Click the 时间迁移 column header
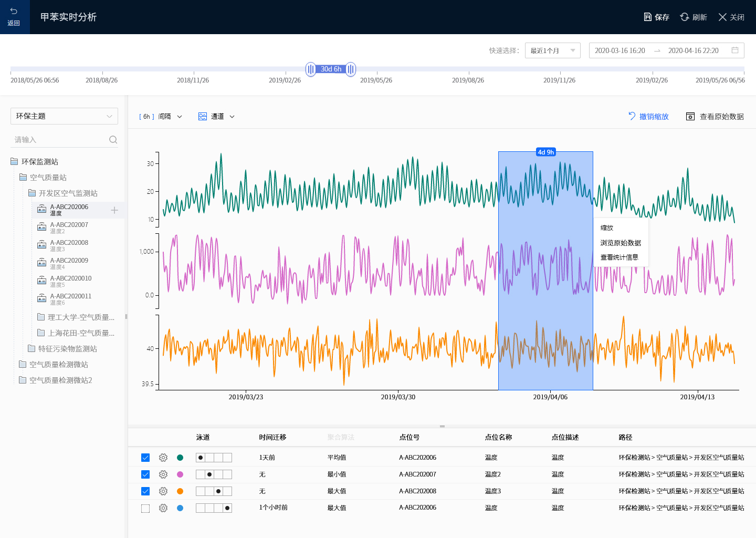Screen dimensions: 756x538 (272, 437)
